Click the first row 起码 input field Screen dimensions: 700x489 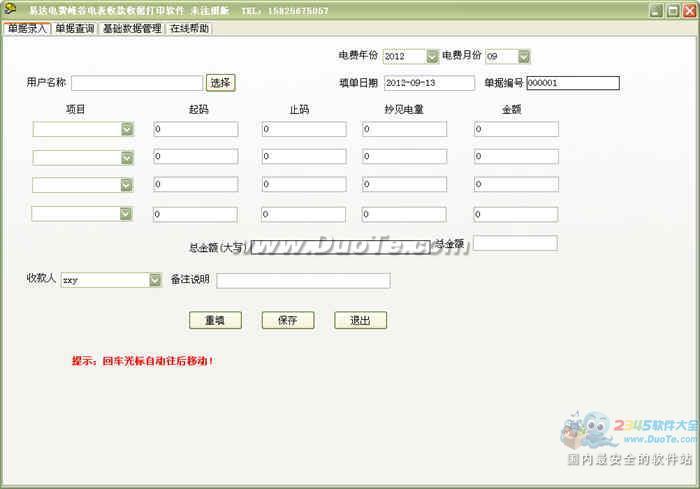coord(196,129)
